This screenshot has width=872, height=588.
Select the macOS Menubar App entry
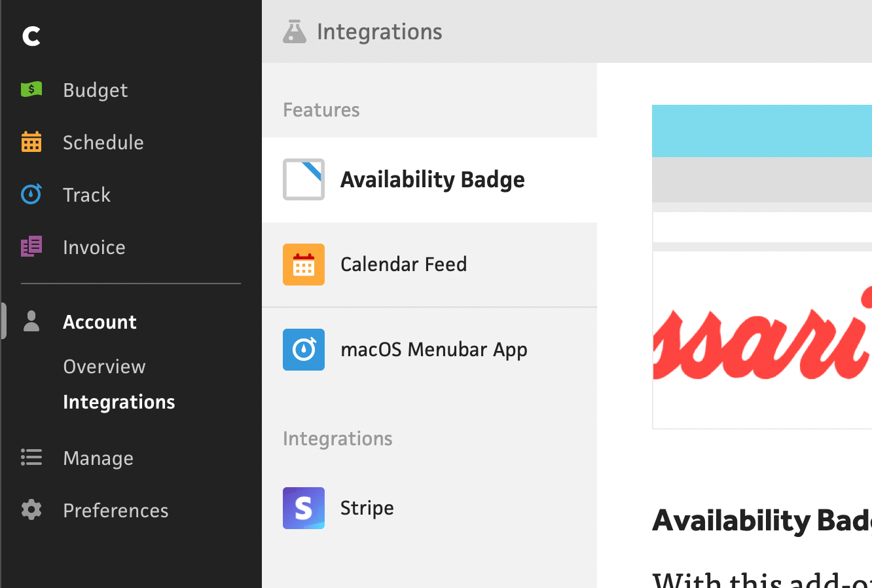(433, 350)
